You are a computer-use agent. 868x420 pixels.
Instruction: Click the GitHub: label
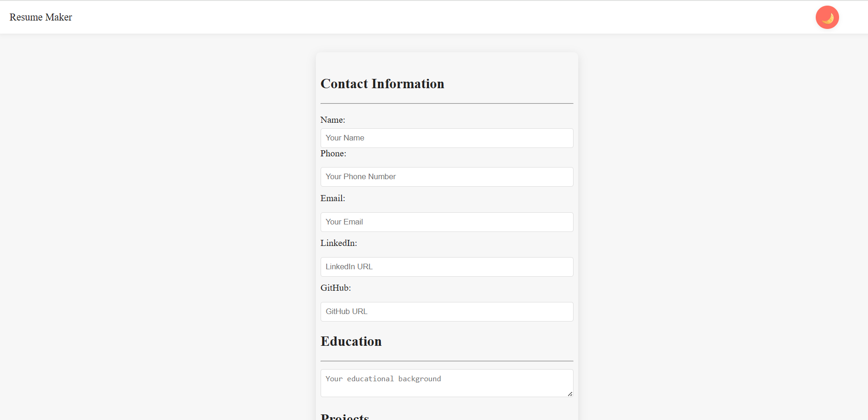coord(336,288)
